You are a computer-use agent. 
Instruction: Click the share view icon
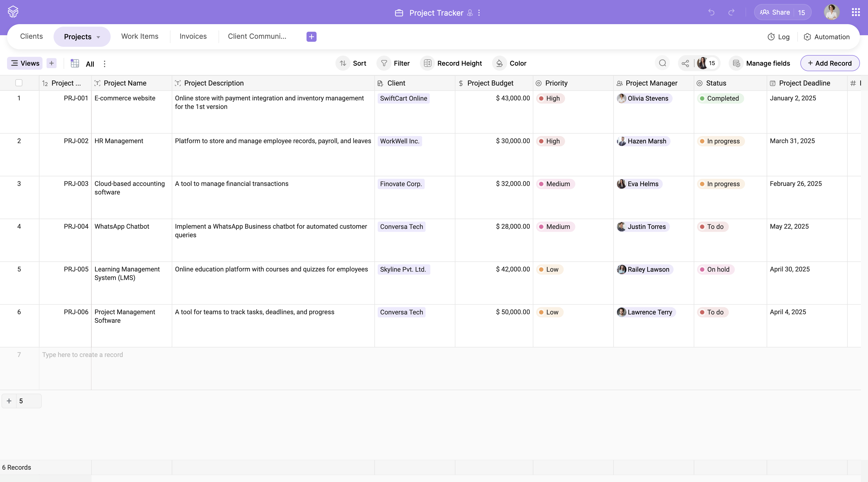pyautogui.click(x=685, y=63)
